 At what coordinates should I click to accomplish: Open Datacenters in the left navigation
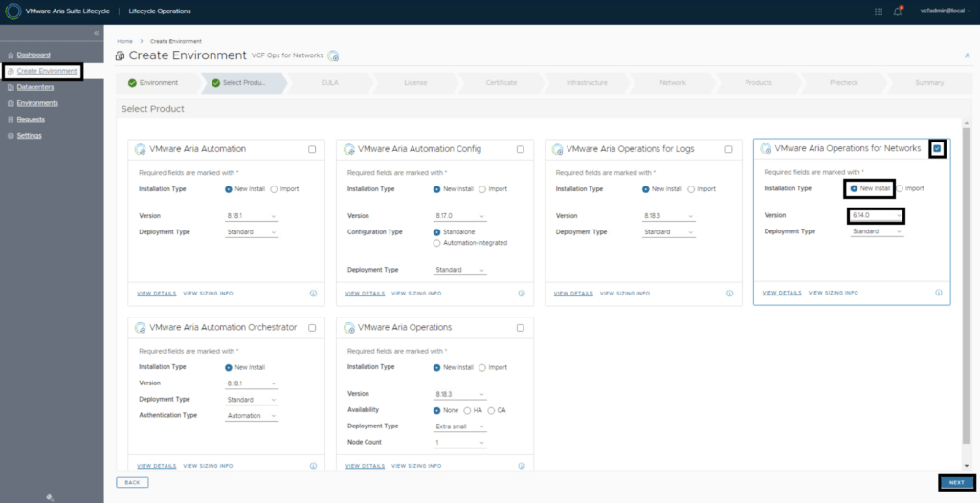point(34,87)
